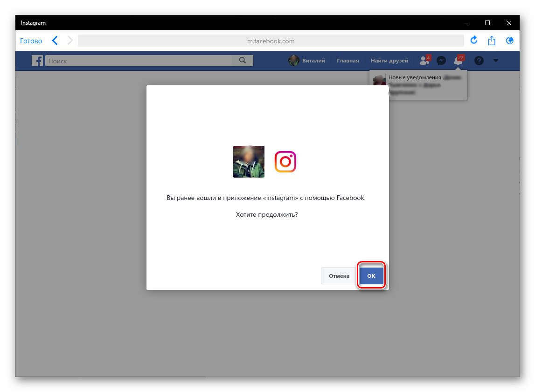Go back with the left arrow

pyautogui.click(x=55, y=41)
